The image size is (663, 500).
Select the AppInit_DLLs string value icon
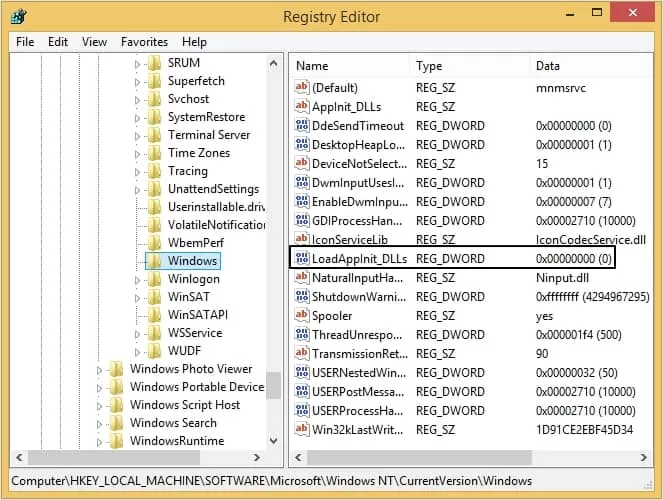pos(301,106)
